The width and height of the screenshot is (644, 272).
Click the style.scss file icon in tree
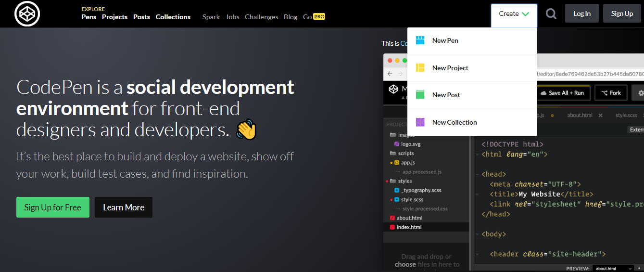pyautogui.click(x=397, y=199)
